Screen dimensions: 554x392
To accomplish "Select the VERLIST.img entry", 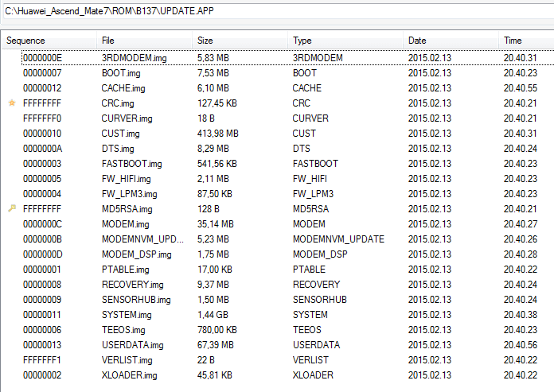I will tap(278, 360).
